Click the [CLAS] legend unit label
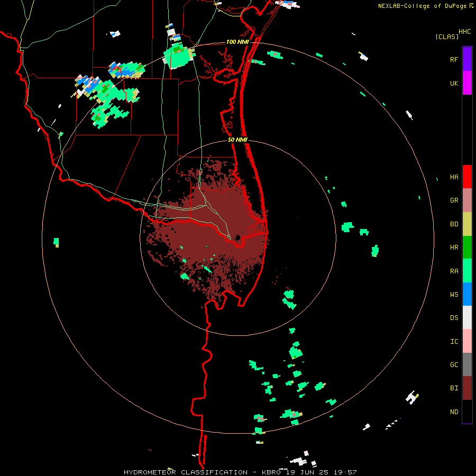Screen dimensions: 476x476 pyautogui.click(x=447, y=36)
